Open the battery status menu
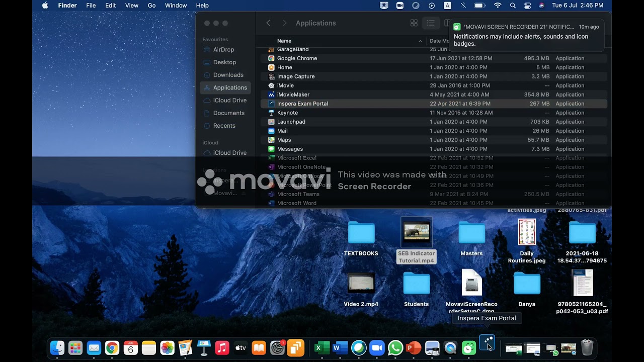 pyautogui.click(x=479, y=6)
